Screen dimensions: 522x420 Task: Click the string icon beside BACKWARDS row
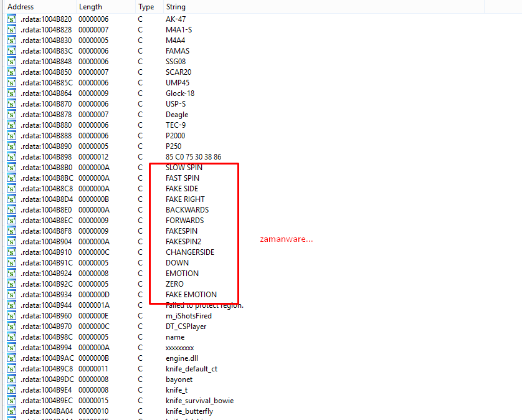[11, 210]
